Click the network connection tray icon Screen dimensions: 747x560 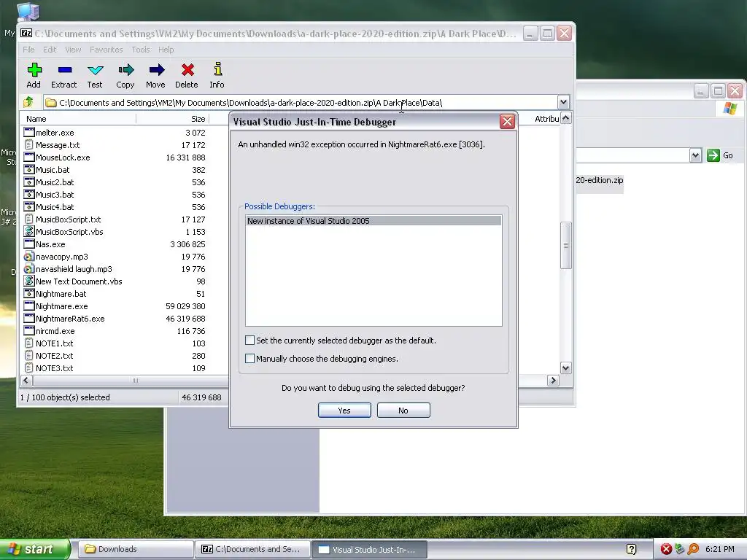coord(680,550)
